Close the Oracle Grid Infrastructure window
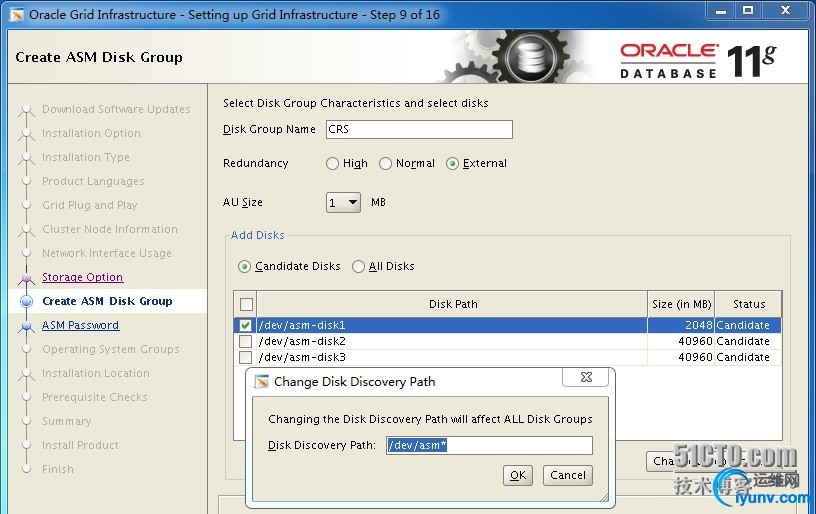816x514 pixels. click(x=786, y=10)
